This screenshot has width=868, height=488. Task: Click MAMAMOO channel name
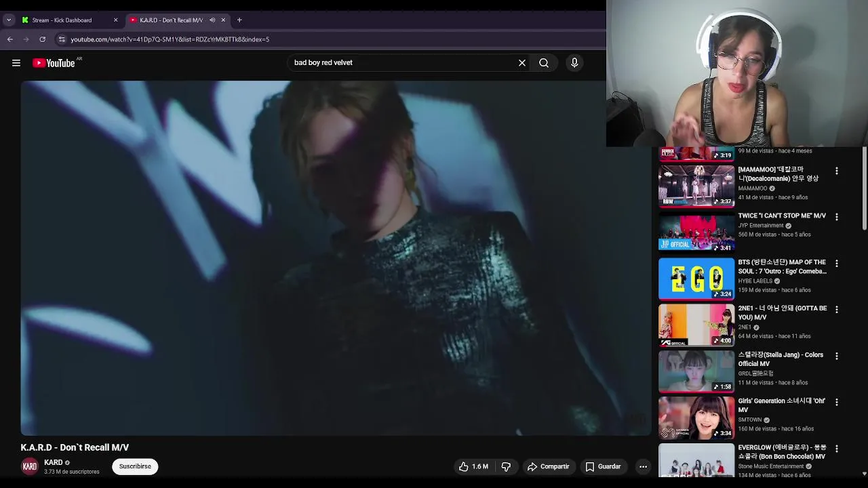click(753, 188)
